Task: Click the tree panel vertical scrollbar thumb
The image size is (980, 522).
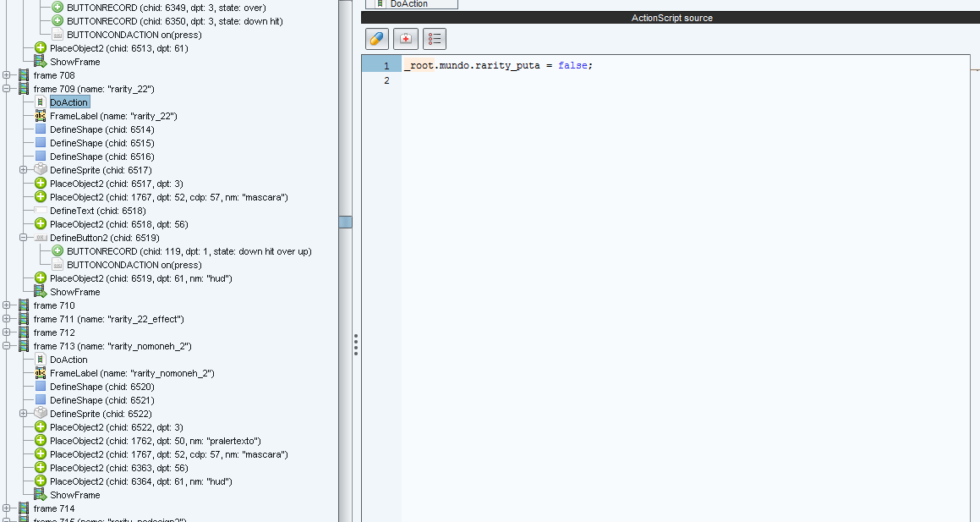Action: coord(346,222)
